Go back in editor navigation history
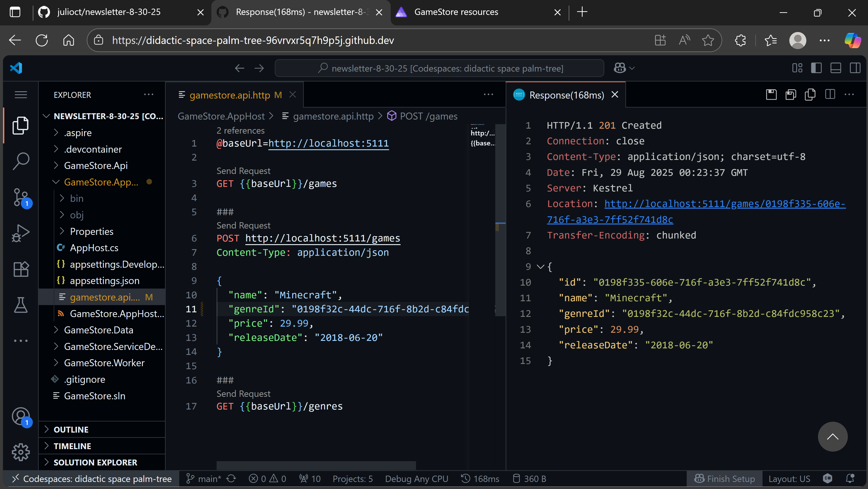 click(239, 68)
